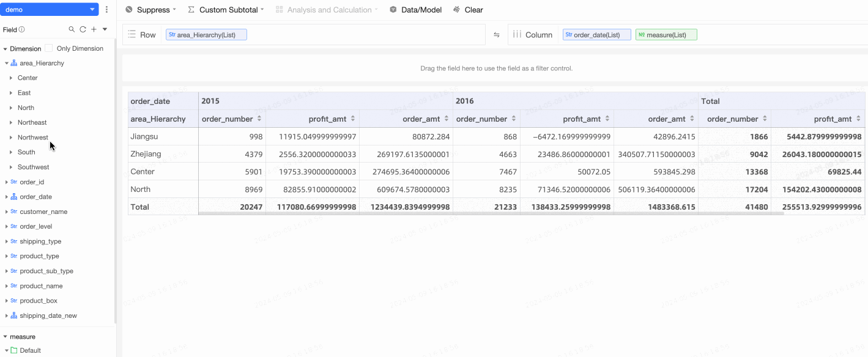Screen dimensions: 868x357
Task: Add a new field with plus icon
Action: (94, 29)
